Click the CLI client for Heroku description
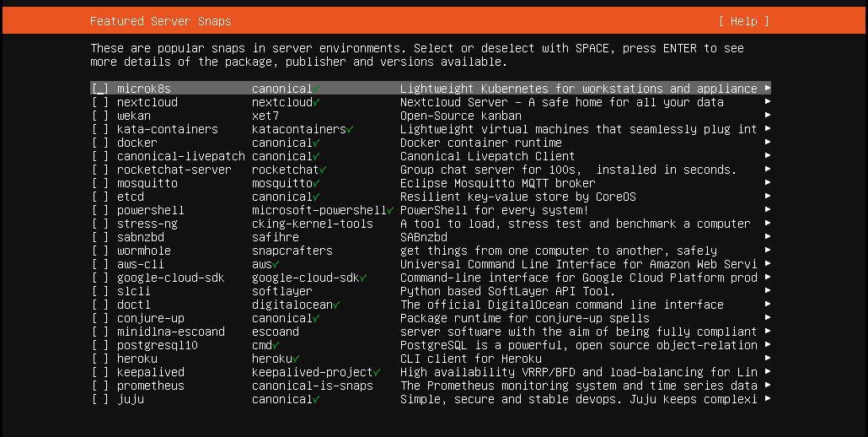The height and width of the screenshot is (437, 868). (x=471, y=359)
